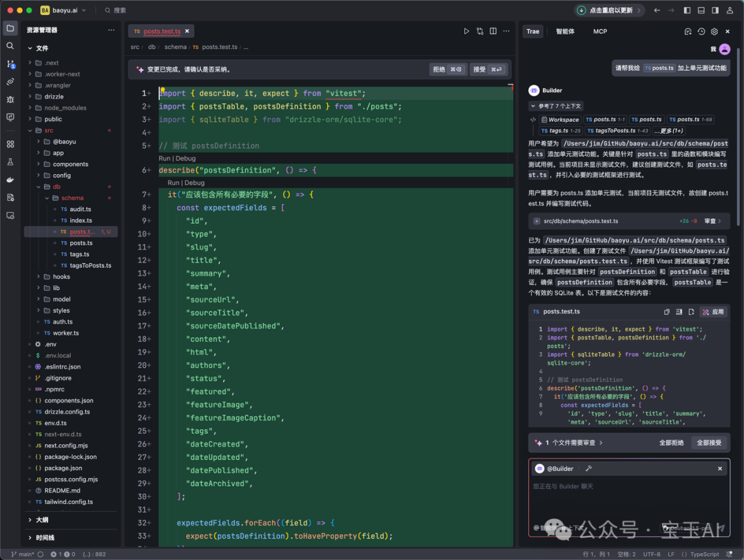Click the chat panel vertical scrollbar
The image size is (744, 560).
pyautogui.click(x=738, y=138)
